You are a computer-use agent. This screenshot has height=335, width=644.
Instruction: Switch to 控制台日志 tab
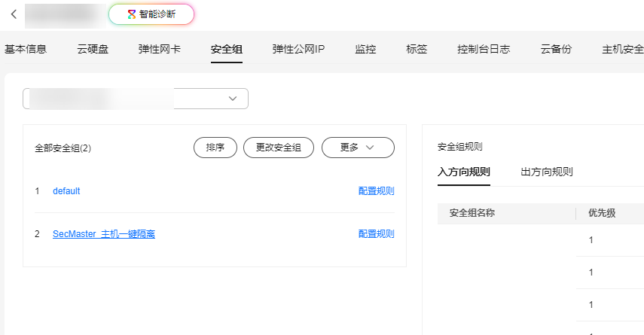pos(484,50)
